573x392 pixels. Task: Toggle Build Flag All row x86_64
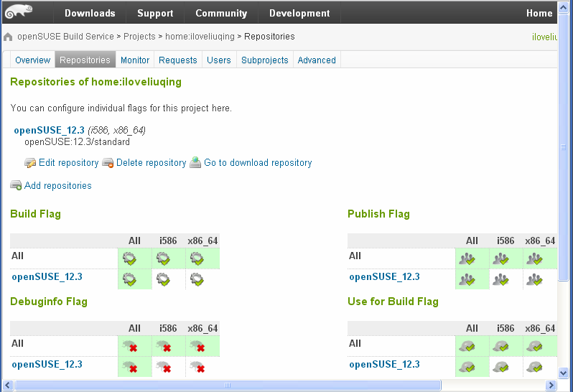[197, 258]
